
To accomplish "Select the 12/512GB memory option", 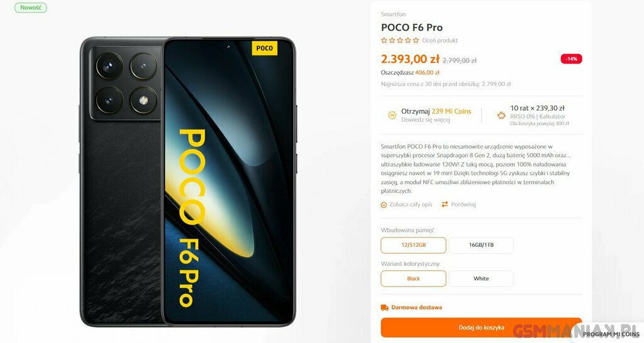I will click(x=413, y=246).
